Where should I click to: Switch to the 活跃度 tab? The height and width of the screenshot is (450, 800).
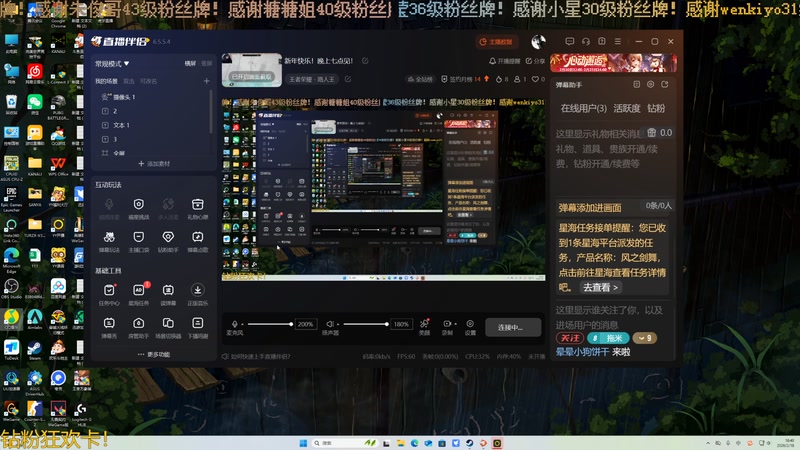pyautogui.click(x=627, y=108)
